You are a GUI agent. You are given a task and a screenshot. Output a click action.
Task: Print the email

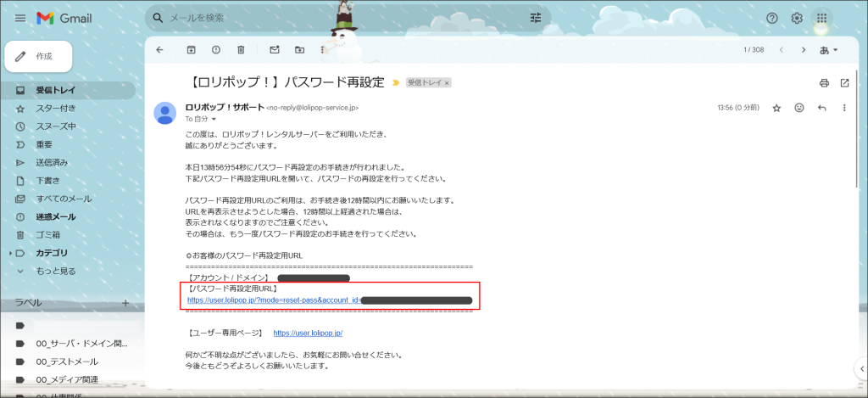click(x=824, y=83)
